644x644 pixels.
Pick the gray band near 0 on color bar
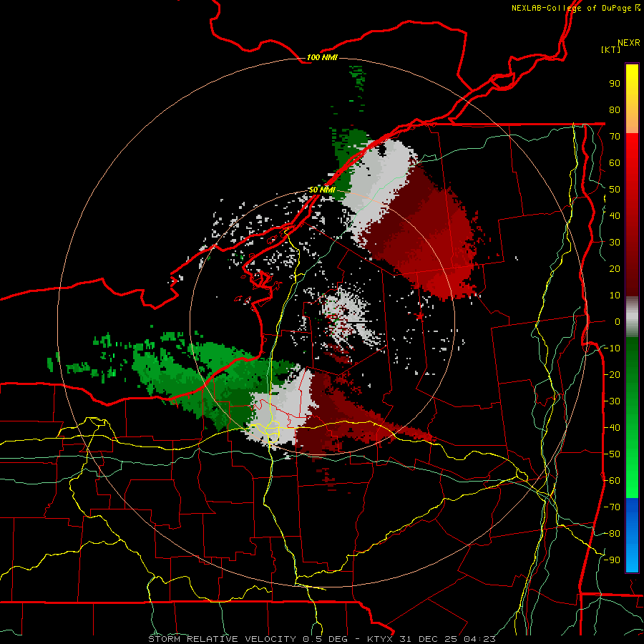click(632, 317)
